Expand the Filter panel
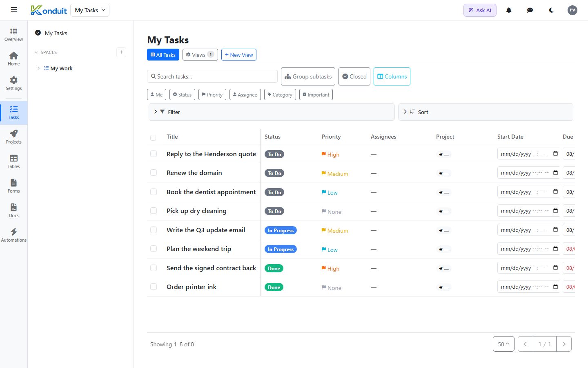 tap(272, 112)
